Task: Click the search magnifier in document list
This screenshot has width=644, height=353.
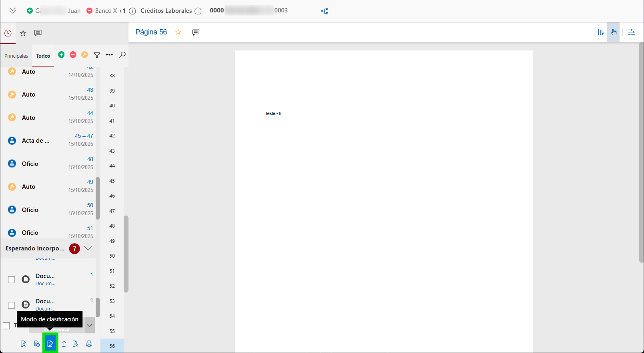Action: coord(122,55)
